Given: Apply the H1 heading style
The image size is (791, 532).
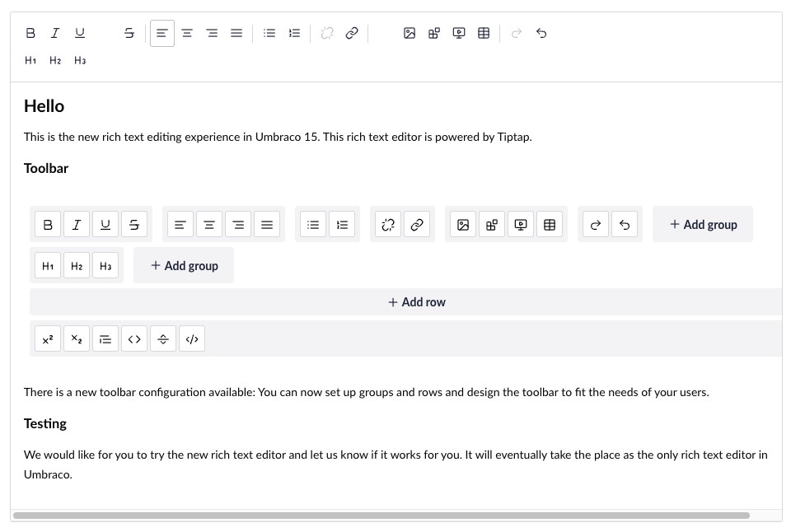Looking at the screenshot, I should click(30, 60).
